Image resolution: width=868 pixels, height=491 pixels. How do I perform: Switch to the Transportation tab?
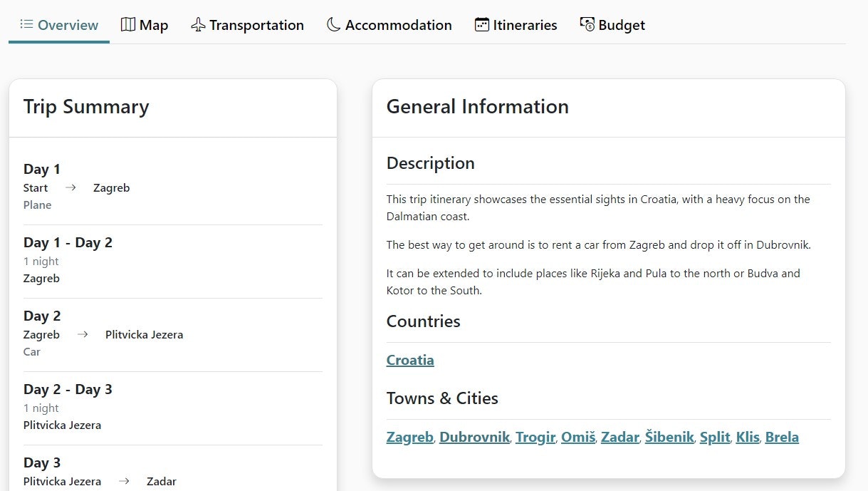(256, 25)
